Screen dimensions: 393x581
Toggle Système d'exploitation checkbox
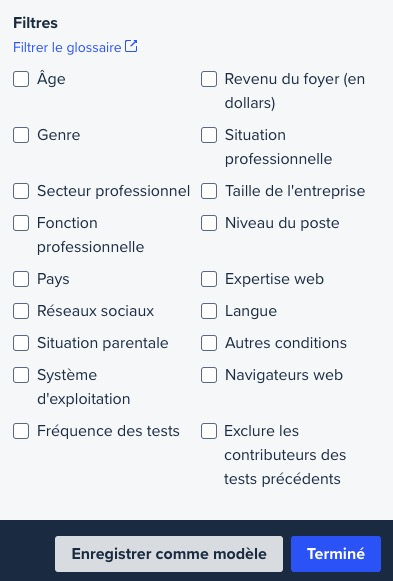(21, 375)
